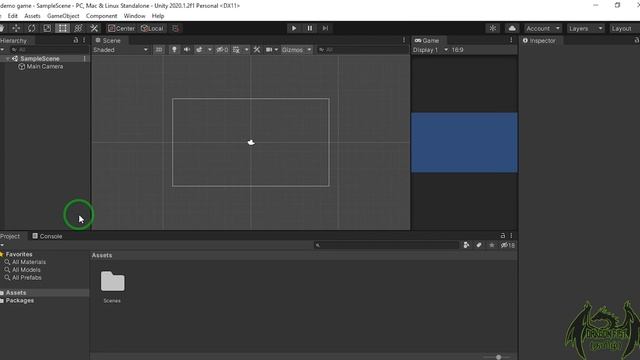The height and width of the screenshot is (360, 640).
Task: Open the Account dropdown
Action: (542, 28)
